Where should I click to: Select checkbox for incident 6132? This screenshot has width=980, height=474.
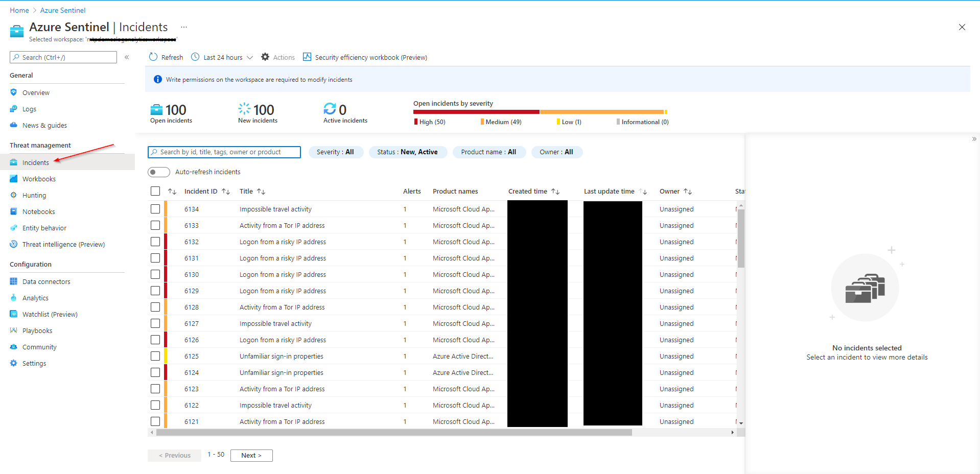(155, 242)
